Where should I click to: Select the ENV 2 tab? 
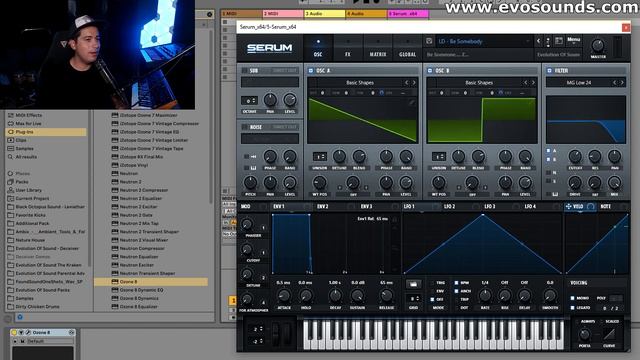(x=323, y=207)
